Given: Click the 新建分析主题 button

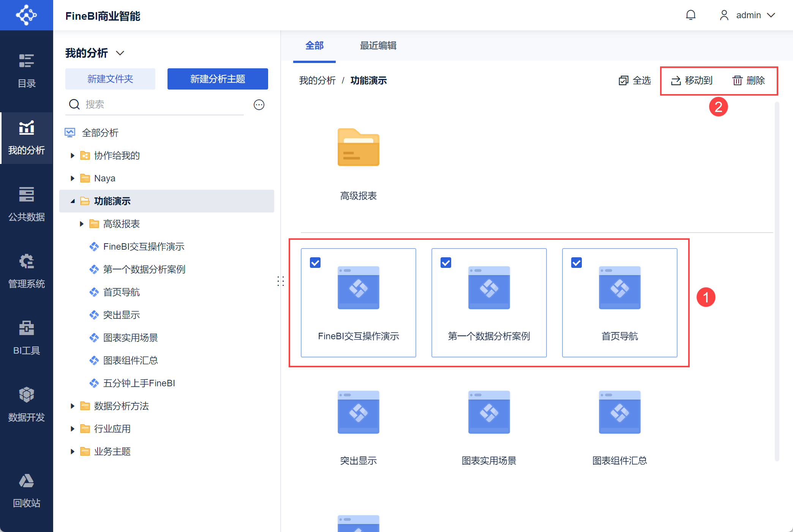Looking at the screenshot, I should tap(218, 79).
